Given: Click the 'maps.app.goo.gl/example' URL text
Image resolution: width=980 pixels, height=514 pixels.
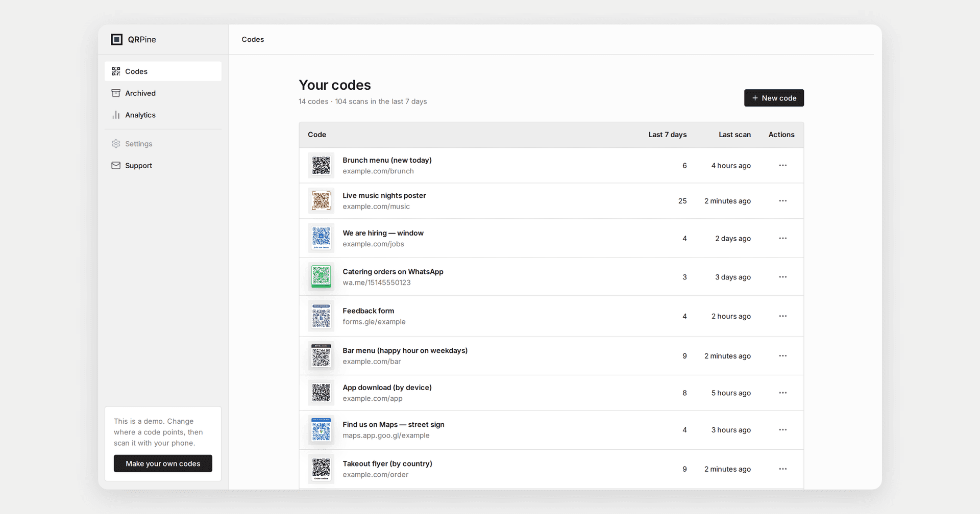Looking at the screenshot, I should (386, 435).
